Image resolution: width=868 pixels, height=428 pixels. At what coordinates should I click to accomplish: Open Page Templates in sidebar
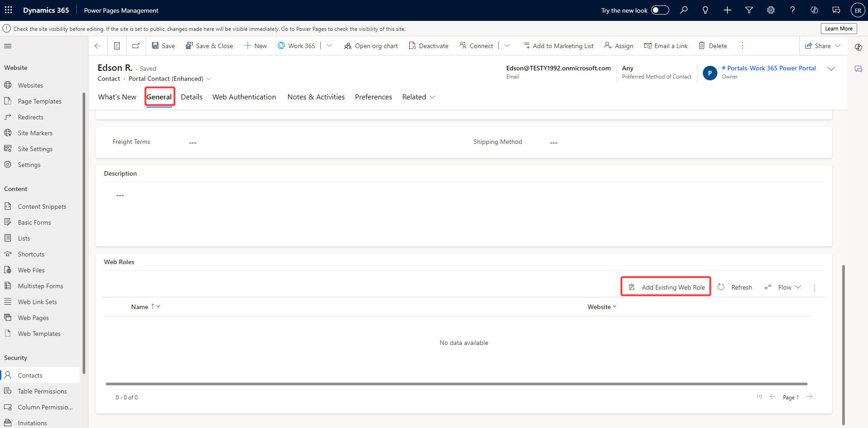point(40,101)
